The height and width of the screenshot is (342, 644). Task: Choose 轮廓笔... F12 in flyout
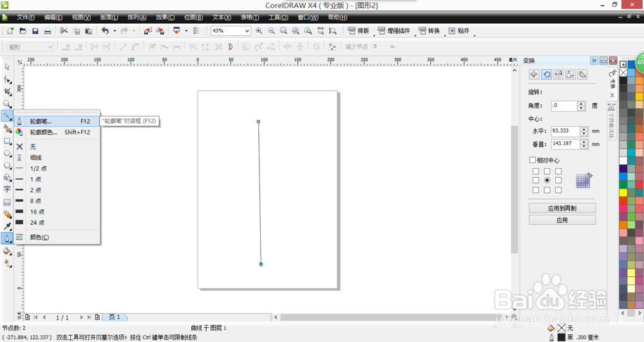(57, 121)
